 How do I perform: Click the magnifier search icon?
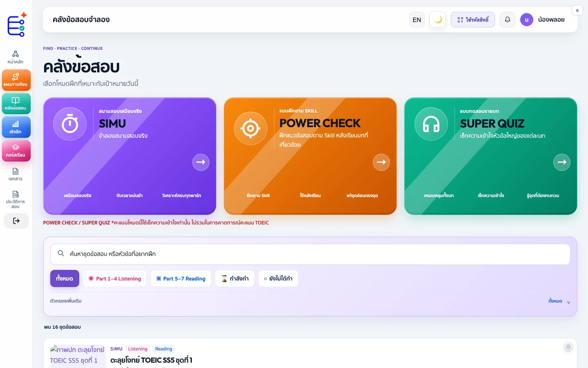tap(61, 254)
